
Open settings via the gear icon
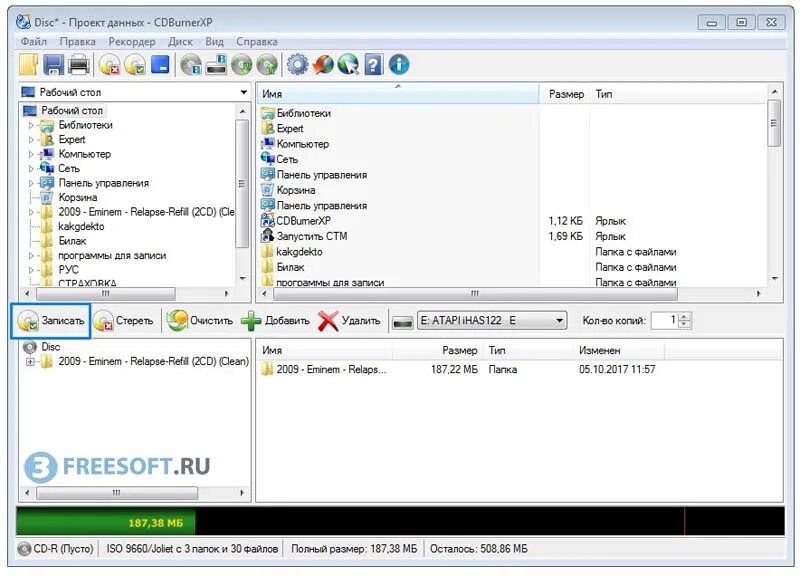point(297,65)
